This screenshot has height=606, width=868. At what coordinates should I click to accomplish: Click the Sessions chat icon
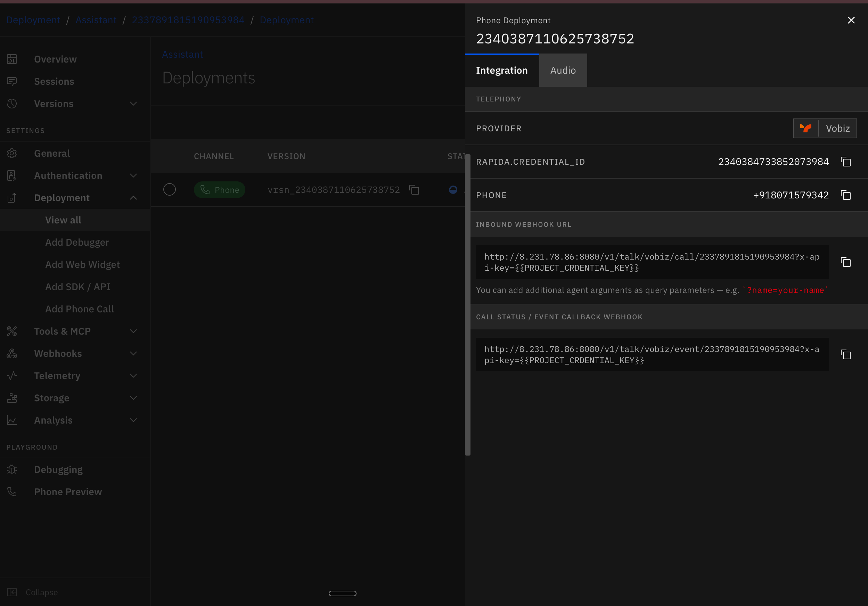tap(12, 82)
